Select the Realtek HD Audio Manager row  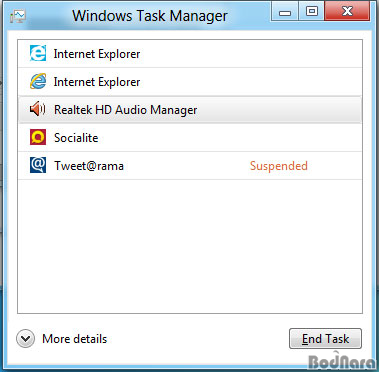point(190,110)
